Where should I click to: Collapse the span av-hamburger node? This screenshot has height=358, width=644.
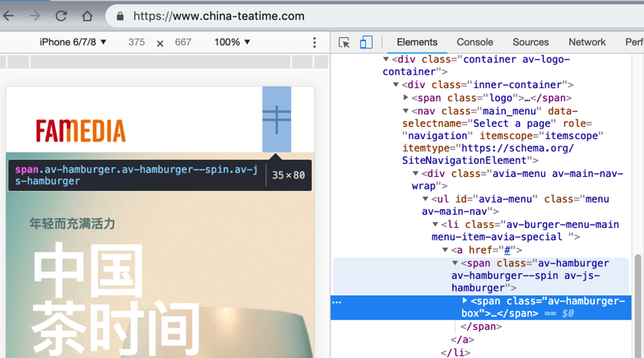click(x=455, y=263)
